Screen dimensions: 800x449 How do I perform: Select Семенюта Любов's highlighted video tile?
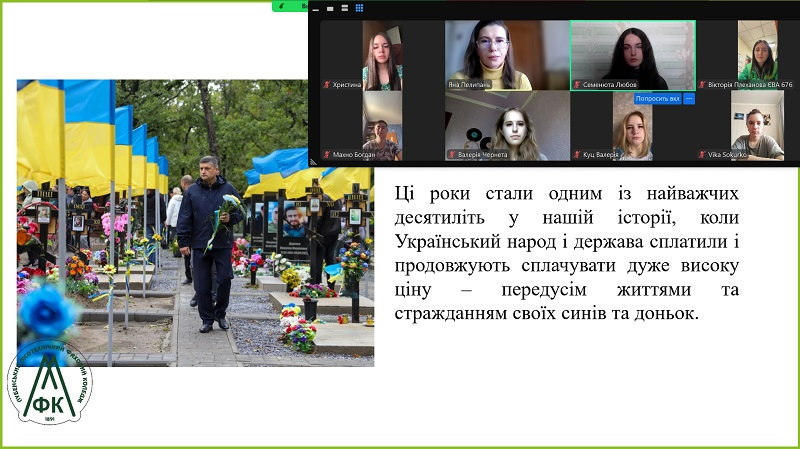coord(633,55)
